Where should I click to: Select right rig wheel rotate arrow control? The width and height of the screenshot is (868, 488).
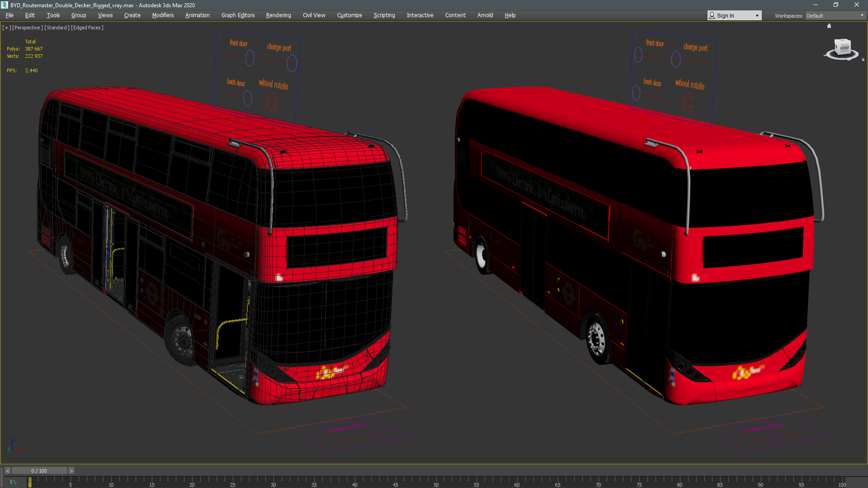click(x=688, y=103)
